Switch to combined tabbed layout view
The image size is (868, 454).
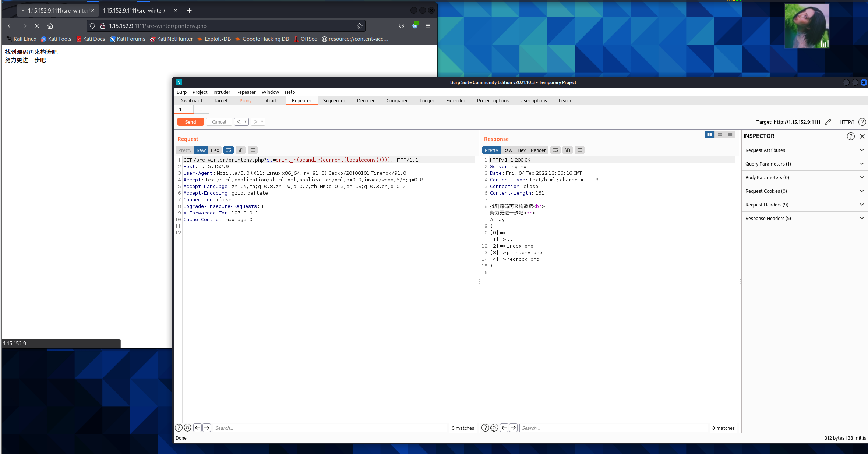[730, 135]
